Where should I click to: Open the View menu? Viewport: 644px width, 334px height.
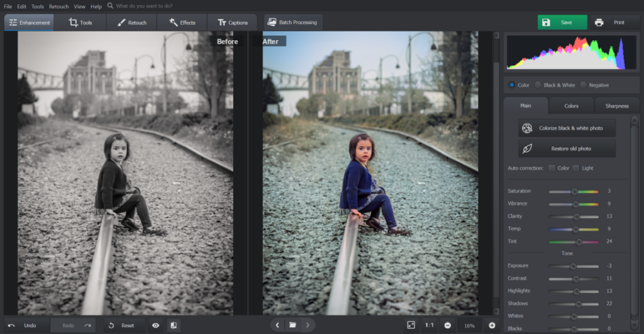[79, 6]
